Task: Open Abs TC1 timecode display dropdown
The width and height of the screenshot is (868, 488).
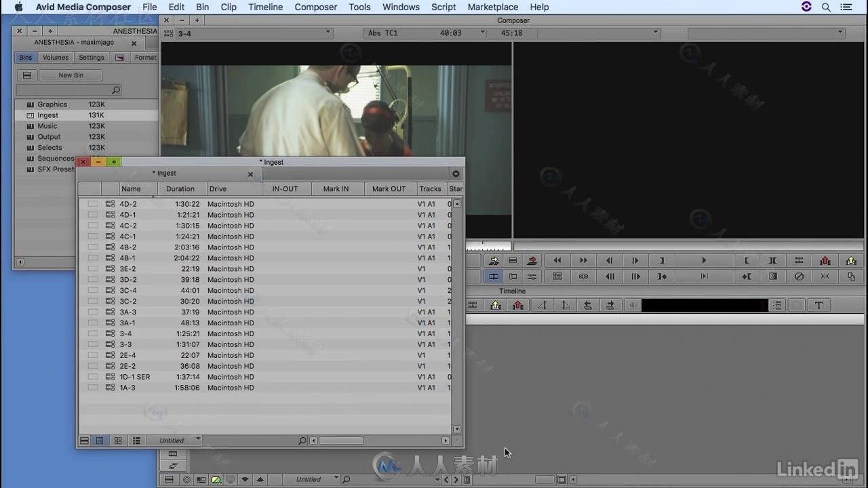Action: (425, 33)
